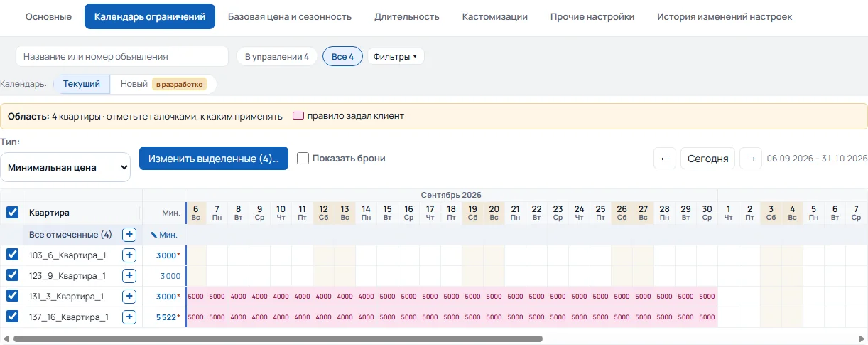Image resolution: width=868 pixels, height=345 pixels.
Task: Open the 'Основные' tab
Action: [x=48, y=16]
